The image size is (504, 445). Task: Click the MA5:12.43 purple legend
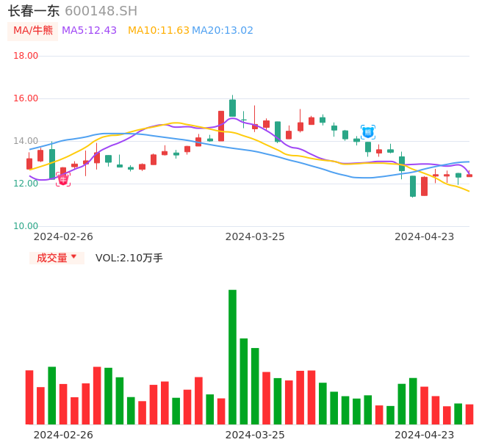[x=89, y=31]
